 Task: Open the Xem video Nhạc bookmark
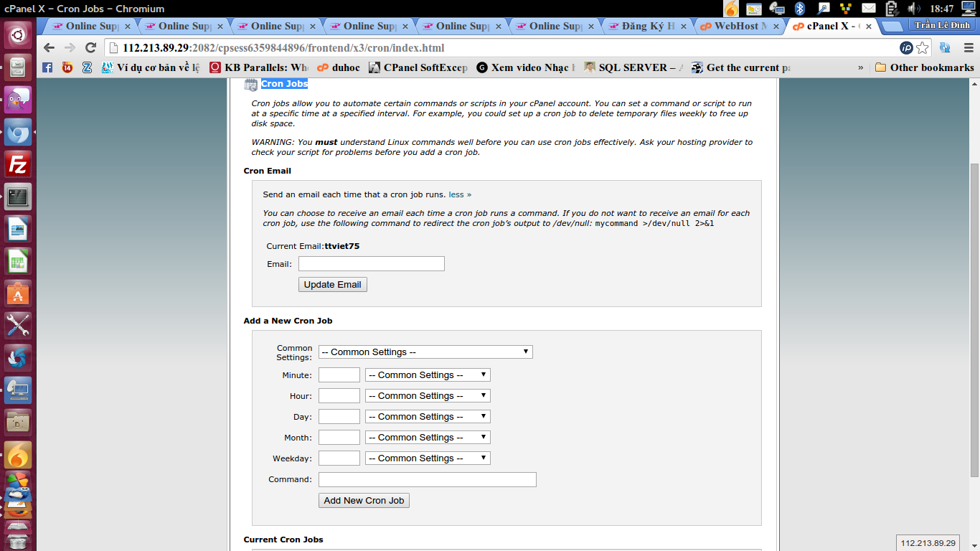[526, 67]
